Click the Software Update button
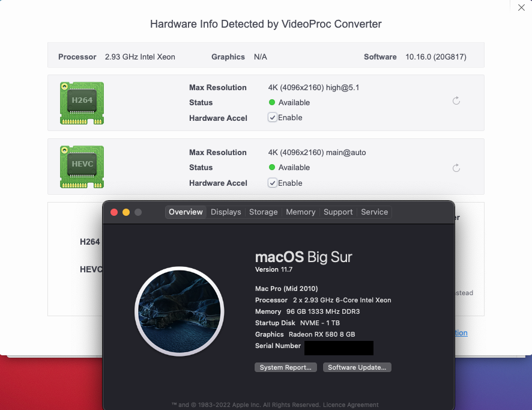 pos(357,367)
